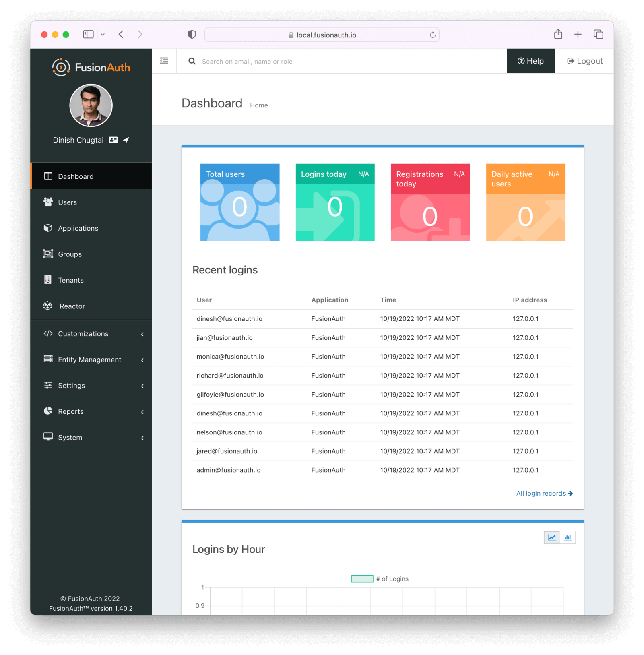Image resolution: width=644 pixels, height=655 pixels.
Task: Open a new tab with plus icon
Action: point(578,34)
